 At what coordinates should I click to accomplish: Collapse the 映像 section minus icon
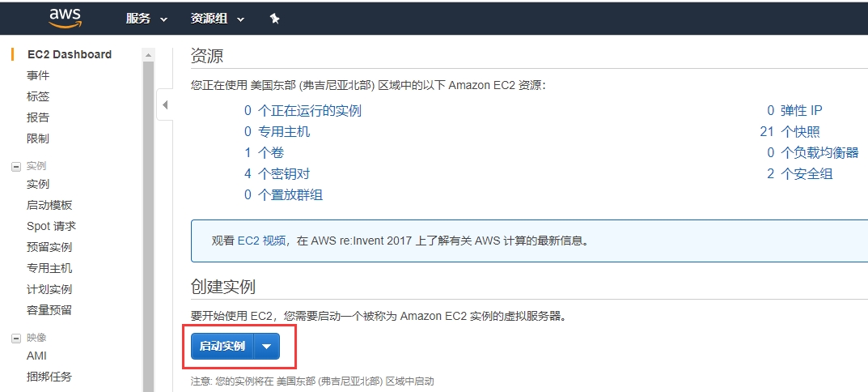coord(15,338)
